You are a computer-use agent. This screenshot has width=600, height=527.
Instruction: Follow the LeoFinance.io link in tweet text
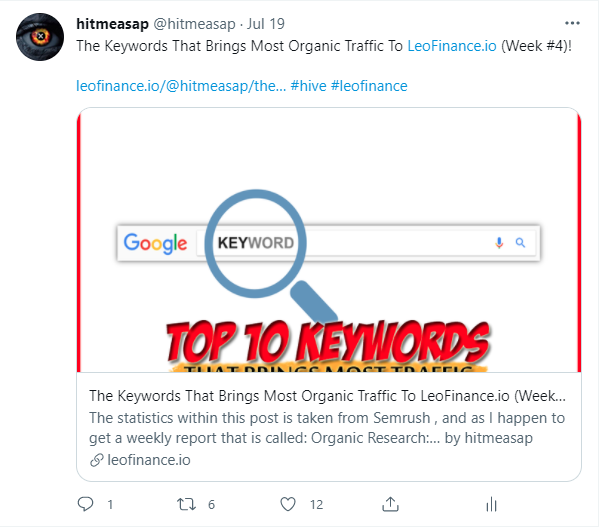point(452,46)
